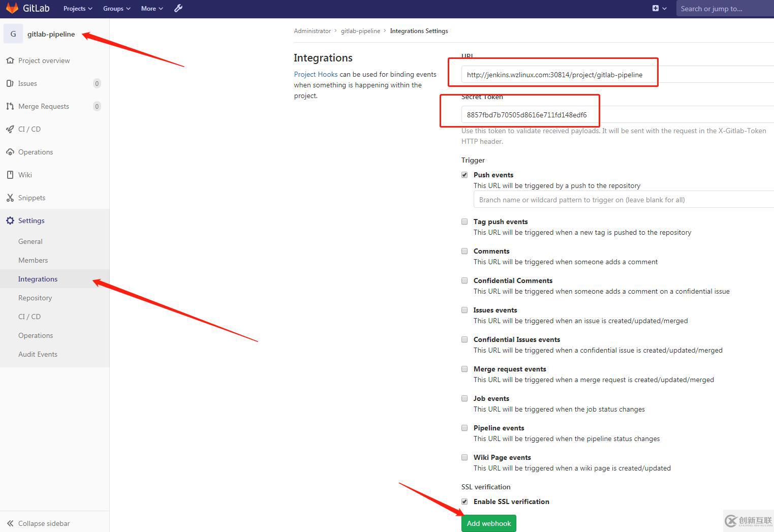Click gitlab-pipeline breadcrumb link
The width and height of the screenshot is (774, 532).
360,31
